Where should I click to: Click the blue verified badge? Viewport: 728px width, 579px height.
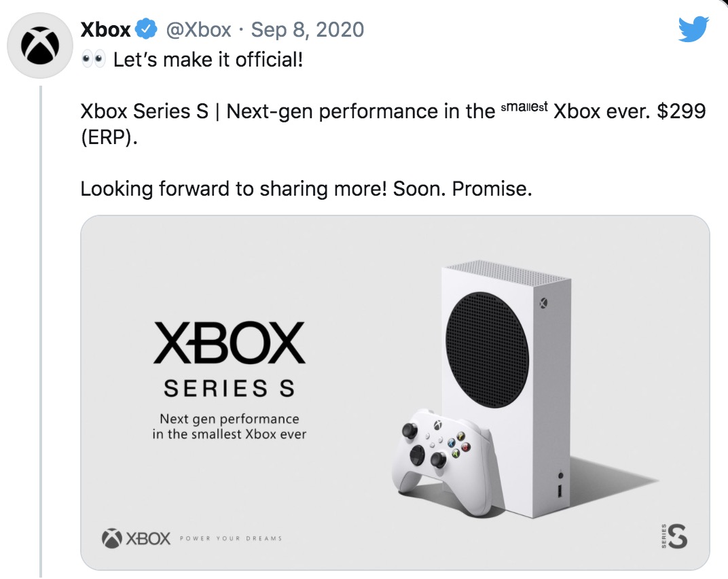pyautogui.click(x=145, y=30)
